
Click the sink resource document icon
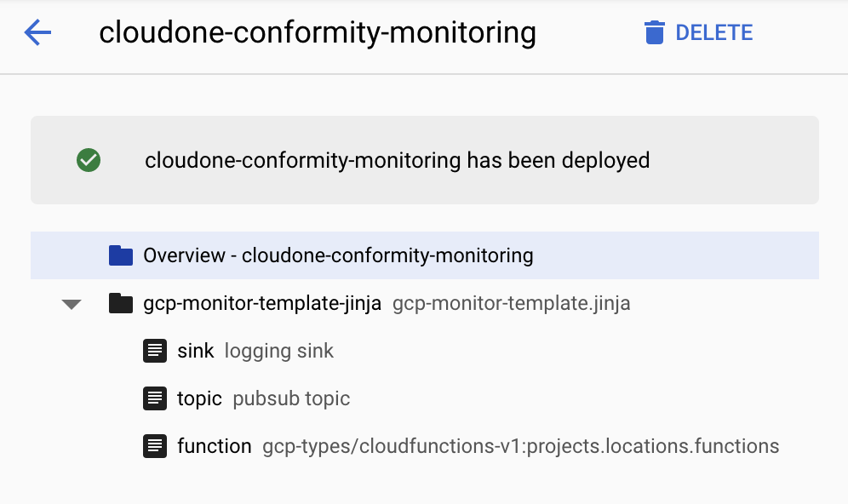pos(154,351)
